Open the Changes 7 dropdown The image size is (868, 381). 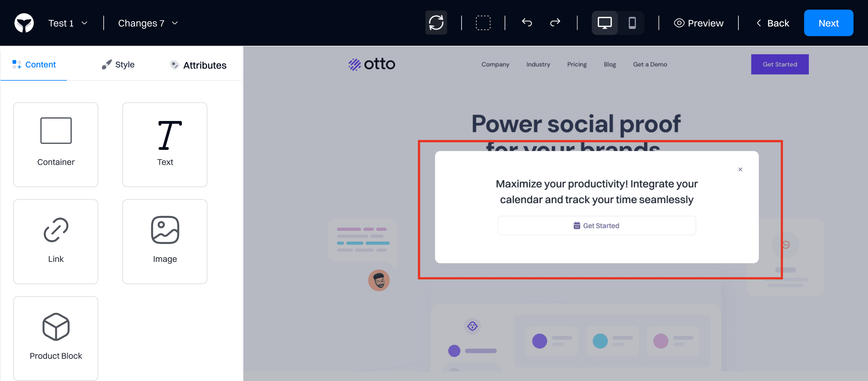tap(148, 23)
